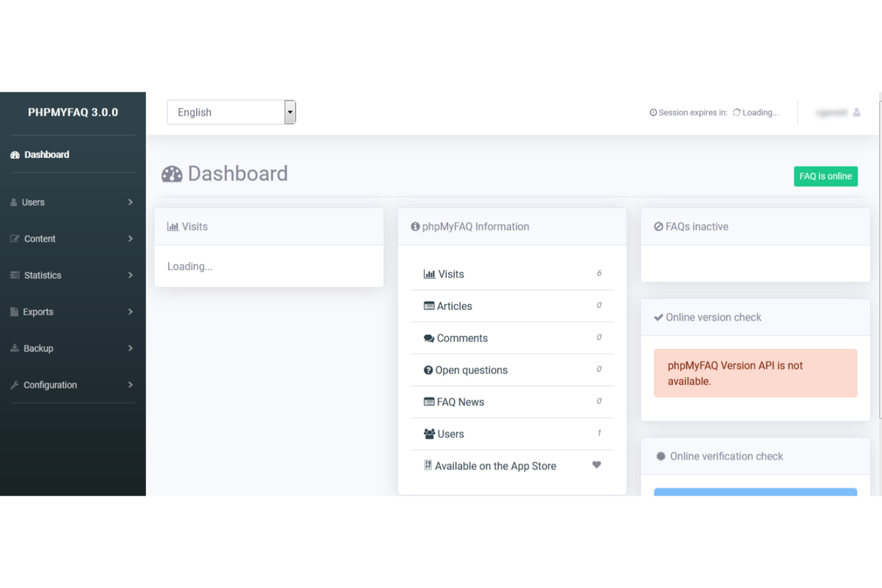Click the Comments speech bubbles icon
The width and height of the screenshot is (882, 588).
pos(429,338)
